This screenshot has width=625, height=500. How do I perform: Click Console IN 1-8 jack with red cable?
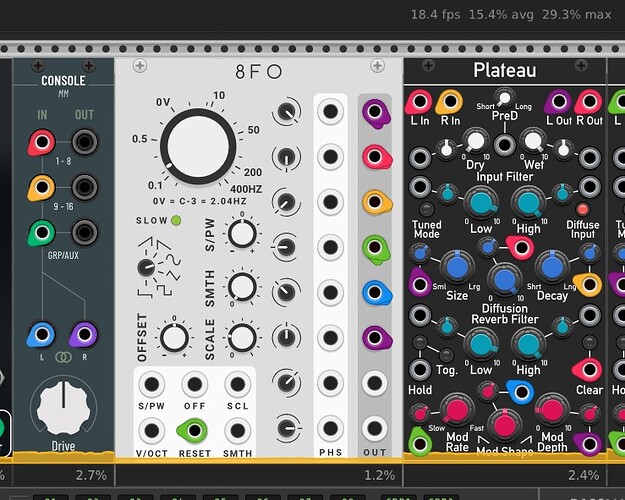(42, 142)
